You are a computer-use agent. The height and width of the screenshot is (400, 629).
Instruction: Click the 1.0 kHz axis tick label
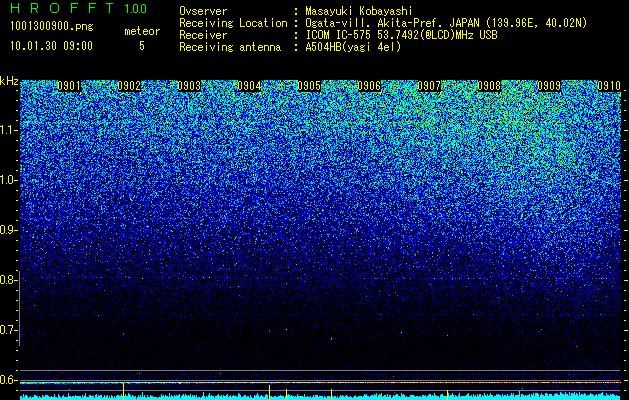point(8,180)
